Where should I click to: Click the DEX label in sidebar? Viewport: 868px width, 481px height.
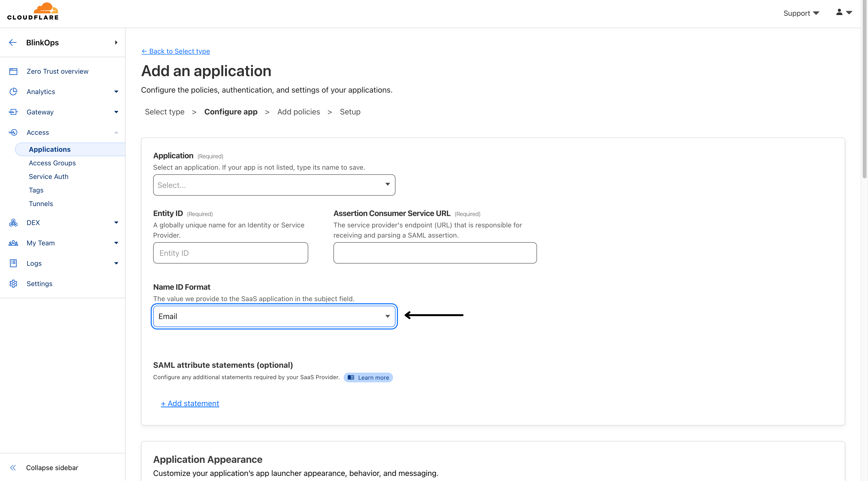[33, 223]
